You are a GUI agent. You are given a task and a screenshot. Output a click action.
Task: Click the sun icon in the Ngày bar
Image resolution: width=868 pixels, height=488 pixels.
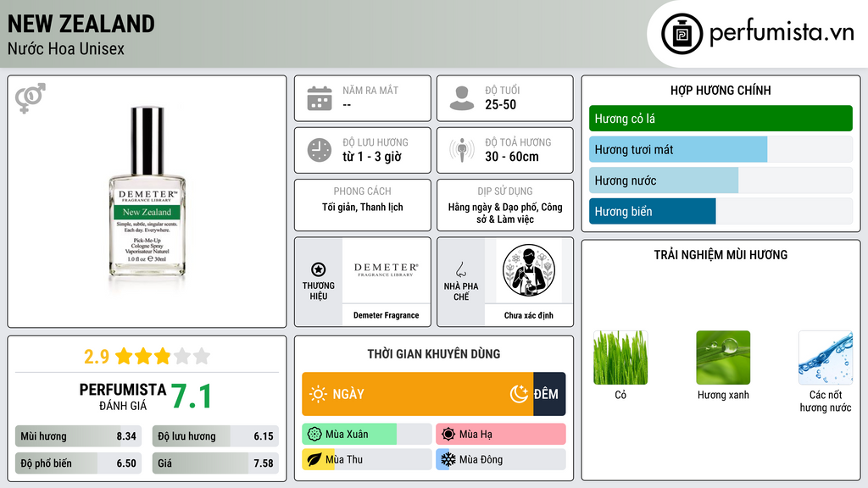[319, 394]
